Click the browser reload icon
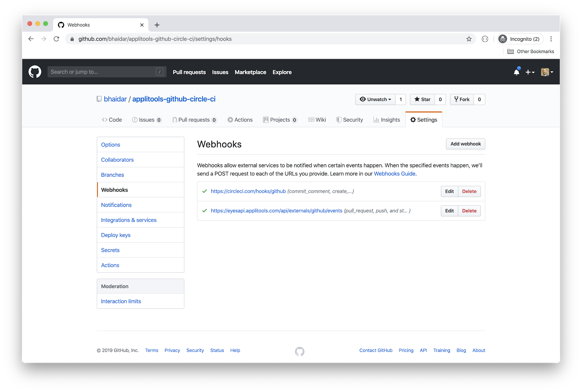 (x=56, y=39)
